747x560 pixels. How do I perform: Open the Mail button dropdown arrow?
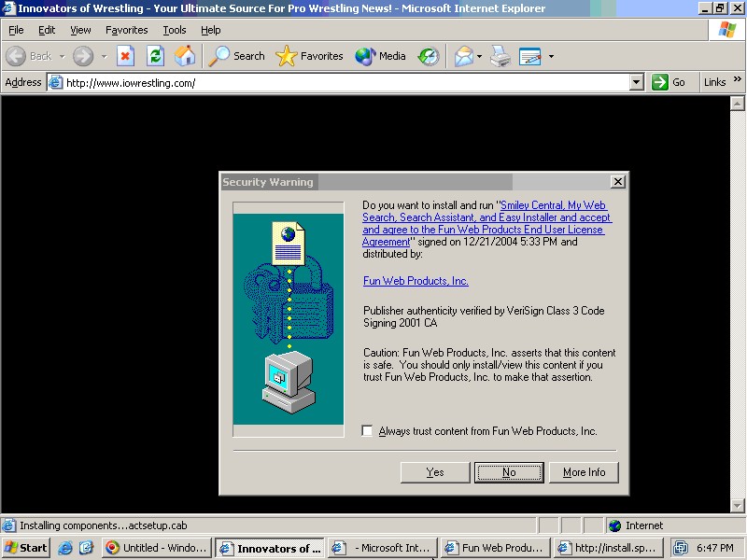click(x=479, y=57)
